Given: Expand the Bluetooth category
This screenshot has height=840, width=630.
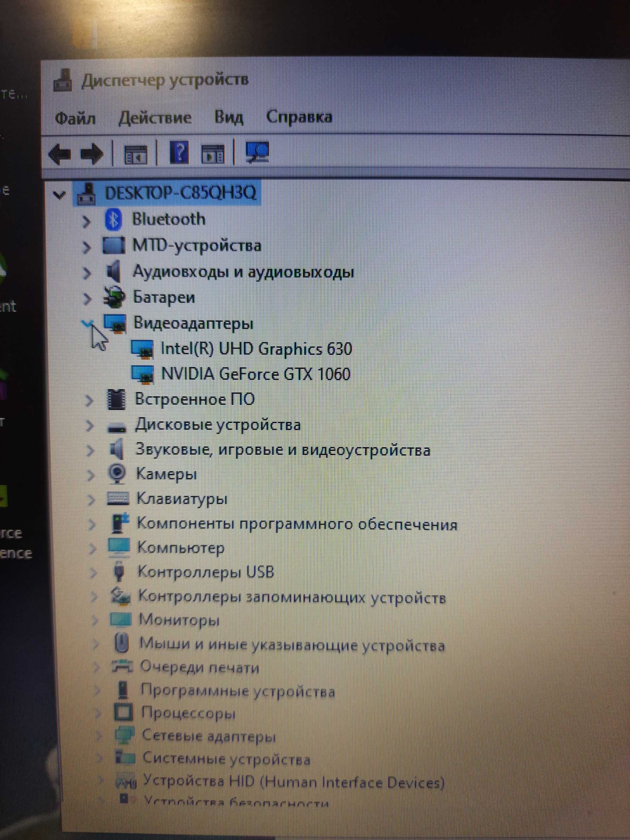Looking at the screenshot, I should pos(87,221).
